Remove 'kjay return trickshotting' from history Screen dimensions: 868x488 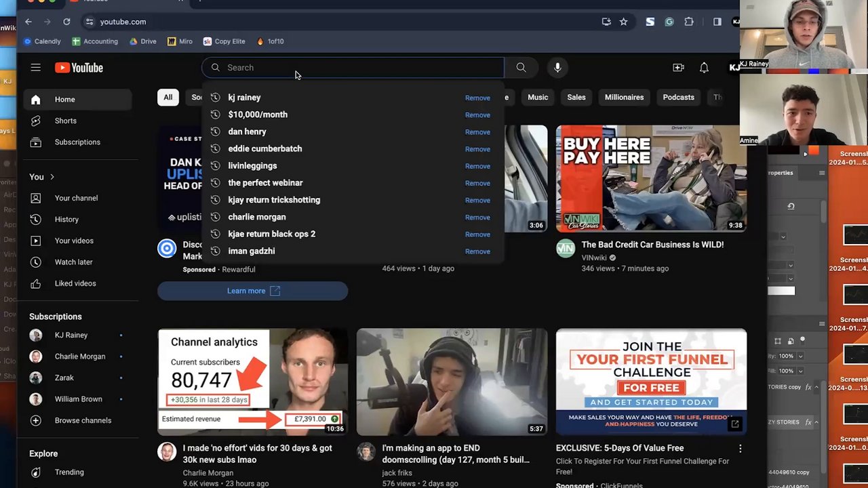click(477, 200)
